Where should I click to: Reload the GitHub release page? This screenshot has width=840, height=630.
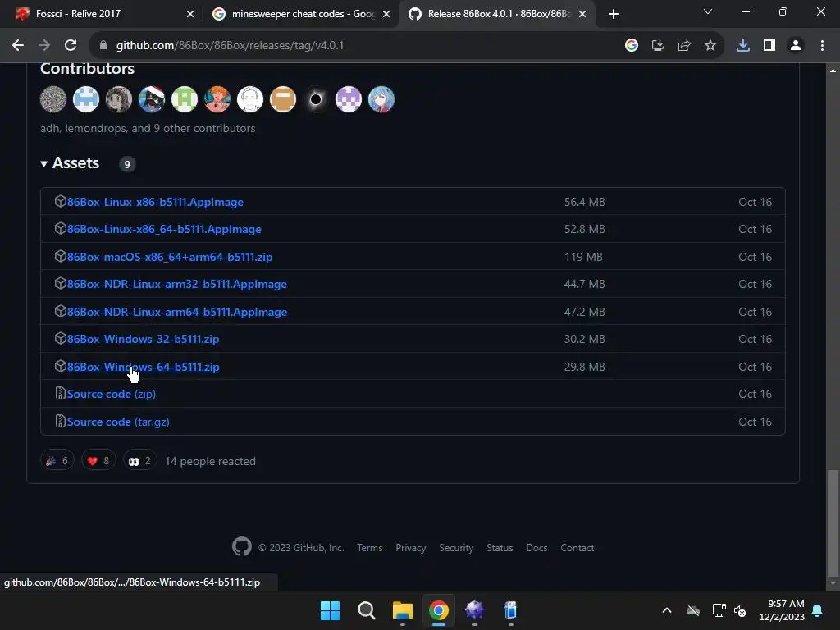pos(71,46)
